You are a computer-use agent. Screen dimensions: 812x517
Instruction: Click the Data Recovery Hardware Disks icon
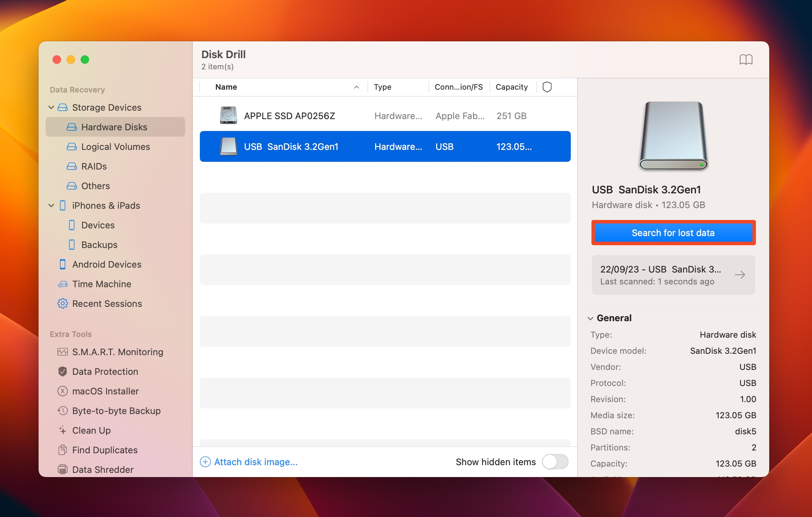pos(70,126)
